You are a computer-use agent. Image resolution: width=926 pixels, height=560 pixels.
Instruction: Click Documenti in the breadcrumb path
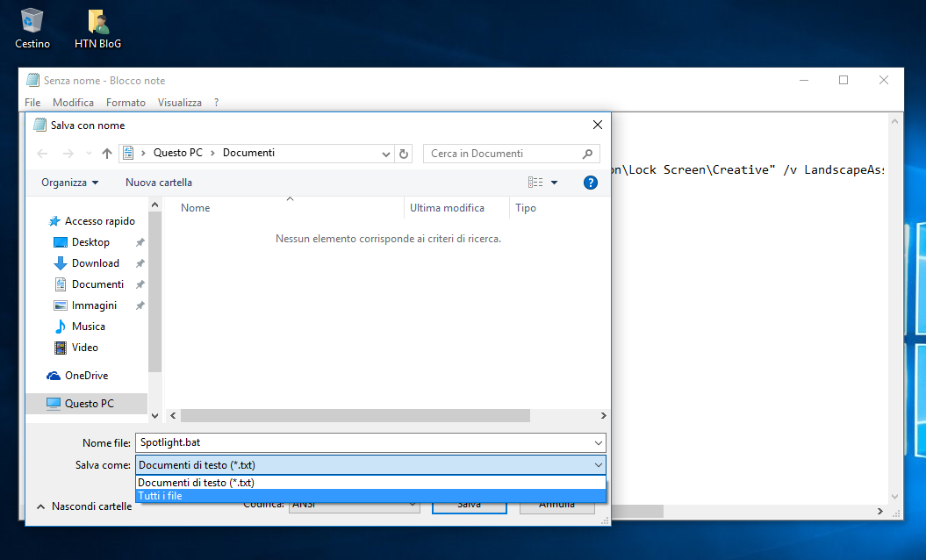(x=248, y=153)
